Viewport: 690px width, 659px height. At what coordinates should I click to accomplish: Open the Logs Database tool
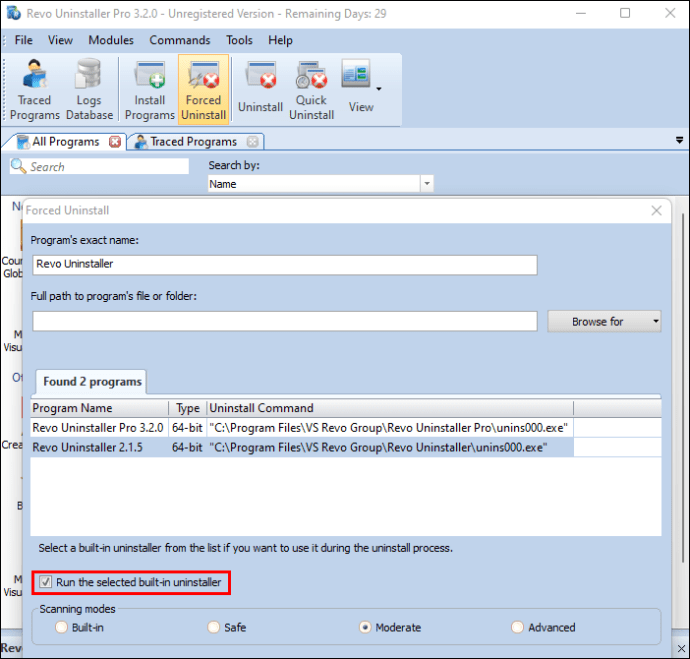[x=89, y=90]
